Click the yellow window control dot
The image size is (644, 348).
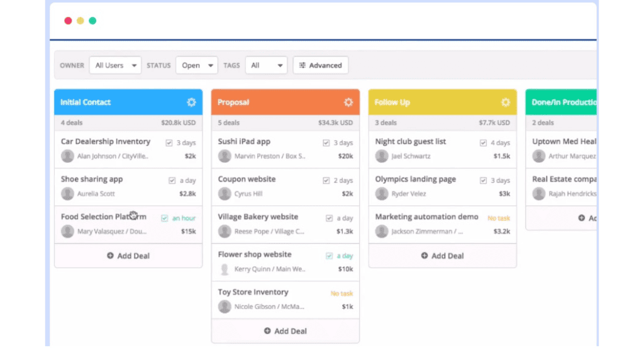[80, 21]
